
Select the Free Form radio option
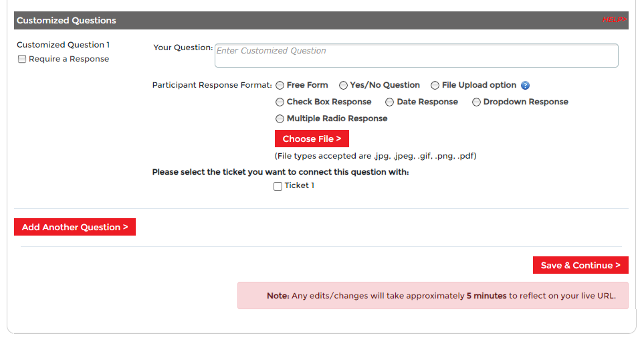click(280, 86)
